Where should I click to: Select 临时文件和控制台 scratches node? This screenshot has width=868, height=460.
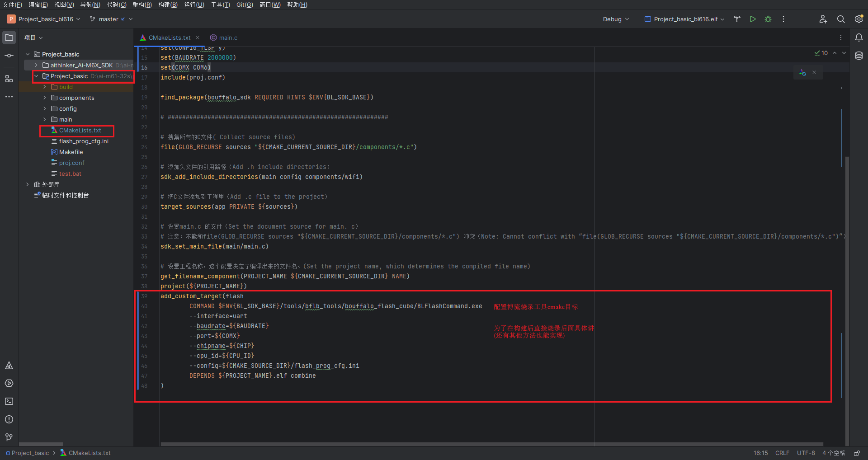tap(61, 195)
